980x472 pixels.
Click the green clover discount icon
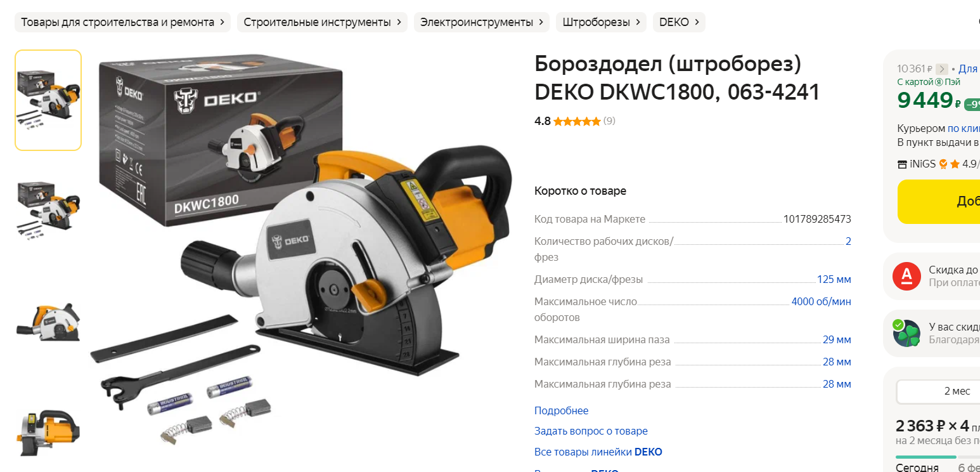pos(906,333)
